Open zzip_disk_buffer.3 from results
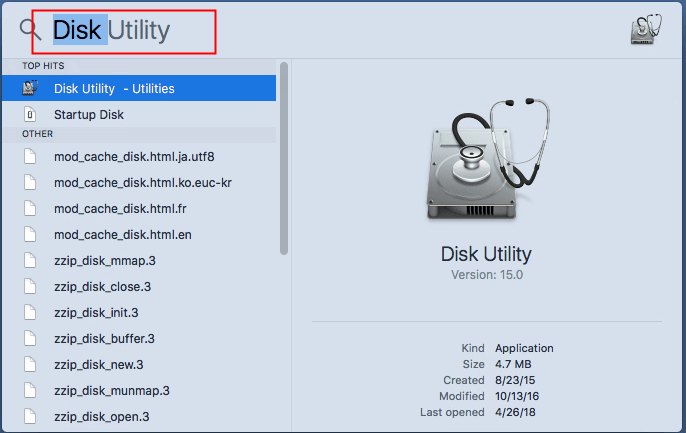 point(139,339)
